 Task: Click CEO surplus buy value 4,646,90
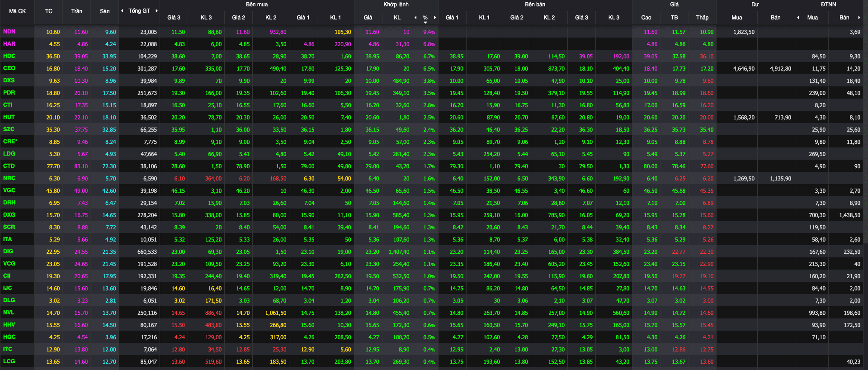click(x=744, y=69)
